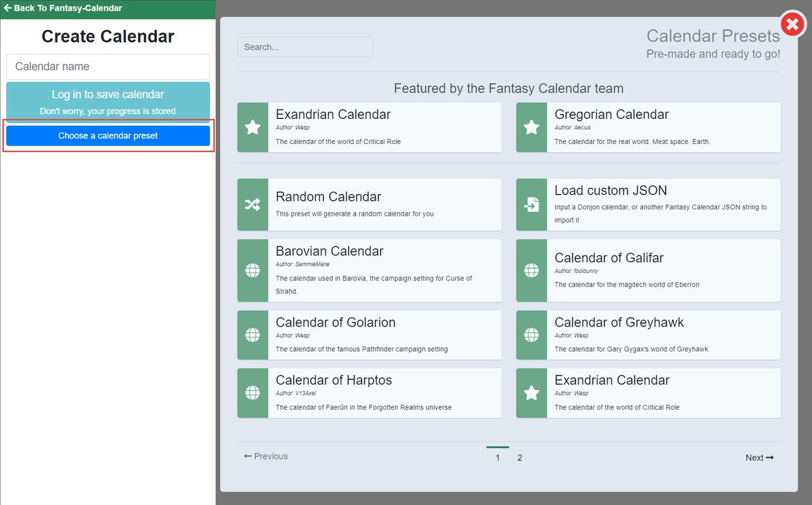The image size is (812, 505).
Task: Click the Forgotten Realms universe description
Action: click(363, 407)
